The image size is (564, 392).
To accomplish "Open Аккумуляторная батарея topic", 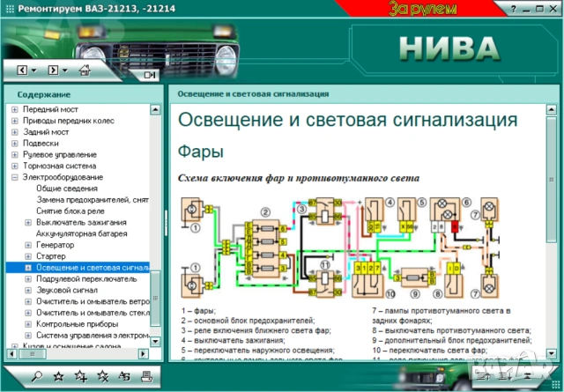I will coord(82,233).
